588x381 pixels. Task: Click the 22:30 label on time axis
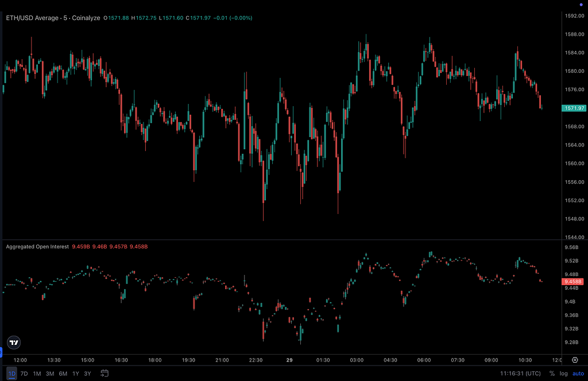click(256, 360)
